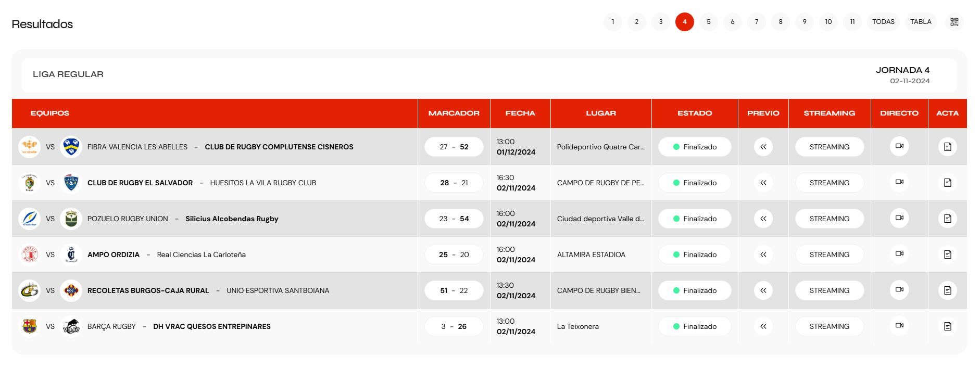This screenshot has height=369, width=980.
Task: Click Pozuelo Rugby Union logo
Action: (29, 219)
